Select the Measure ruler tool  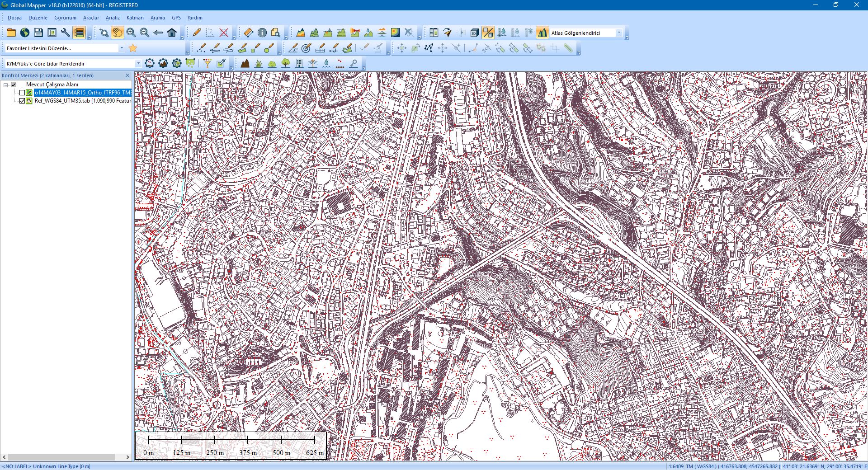click(249, 33)
